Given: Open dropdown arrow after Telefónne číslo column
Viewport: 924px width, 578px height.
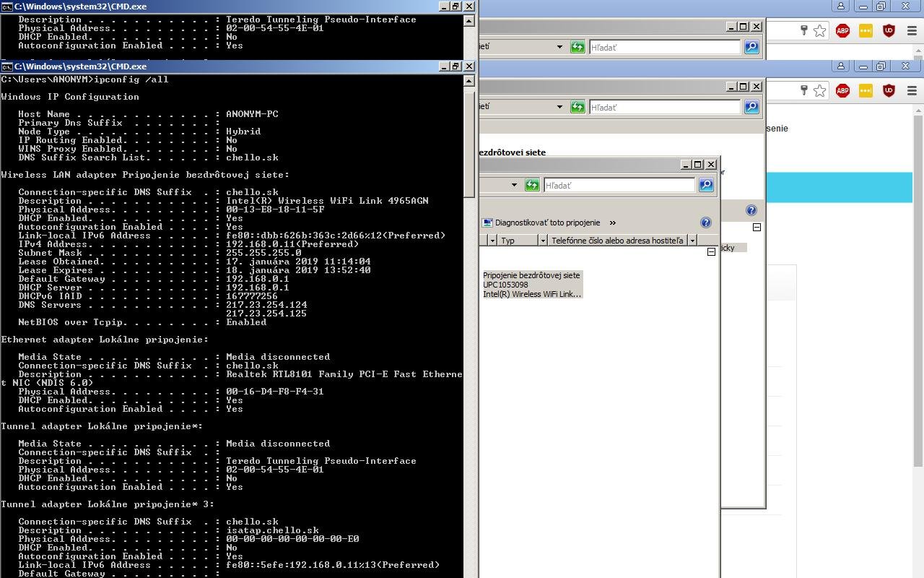Looking at the screenshot, I should 692,240.
